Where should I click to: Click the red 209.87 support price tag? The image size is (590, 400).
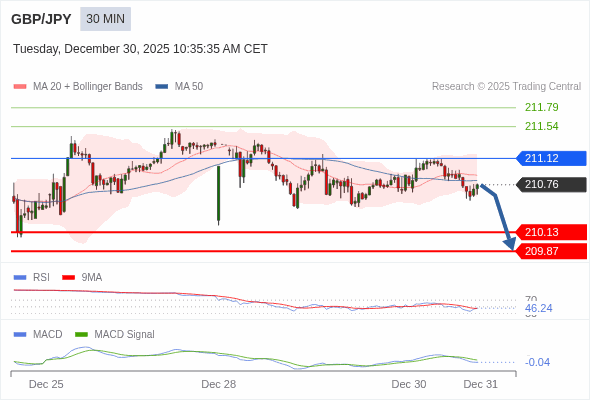pos(551,251)
